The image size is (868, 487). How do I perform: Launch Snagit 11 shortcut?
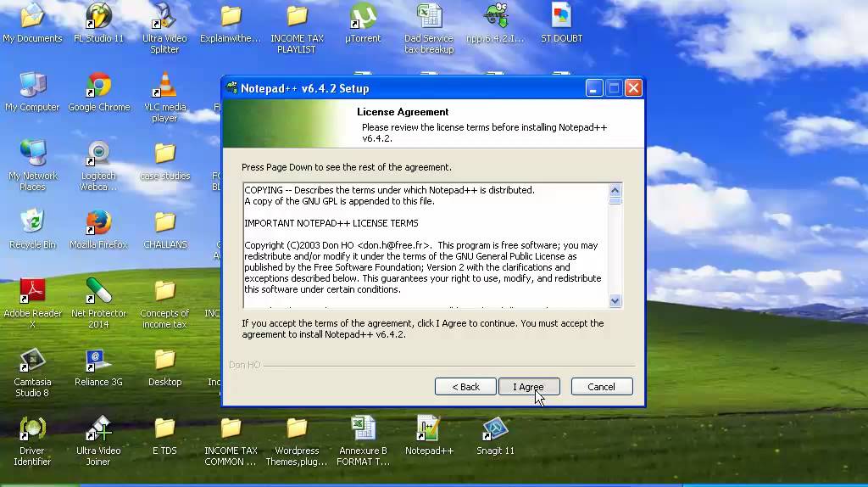coord(495,435)
